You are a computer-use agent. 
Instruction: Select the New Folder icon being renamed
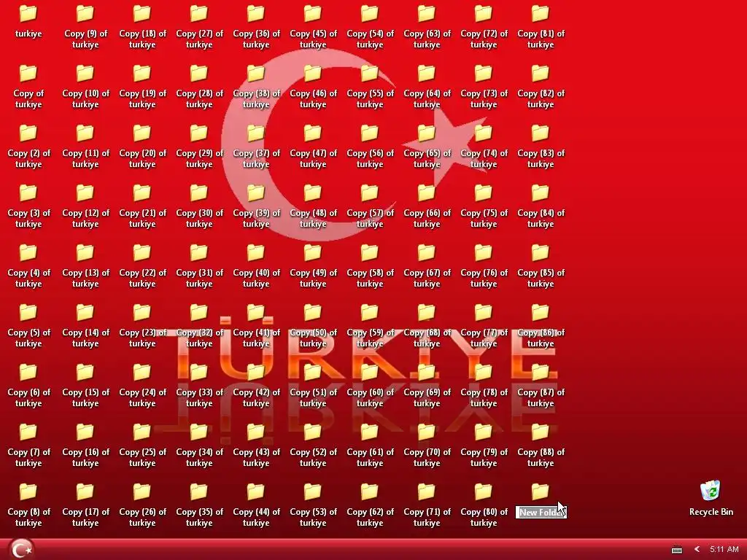(541, 492)
